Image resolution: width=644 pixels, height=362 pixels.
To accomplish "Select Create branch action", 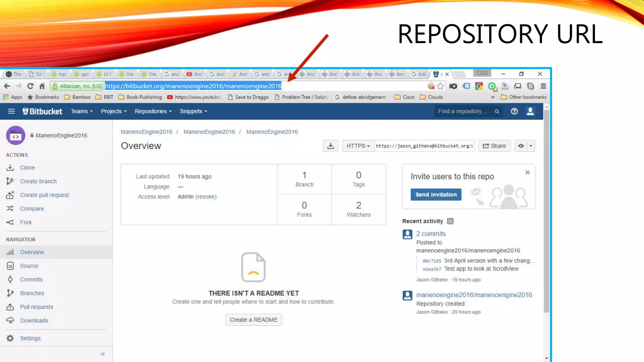I will [38, 181].
